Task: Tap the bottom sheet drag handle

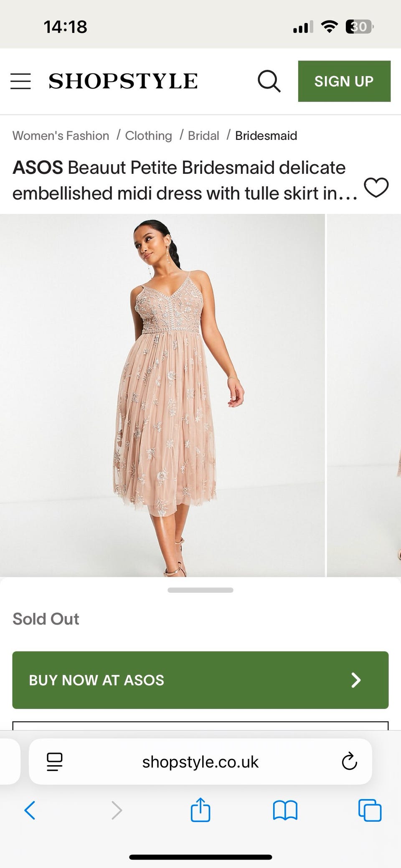Action: (200, 590)
